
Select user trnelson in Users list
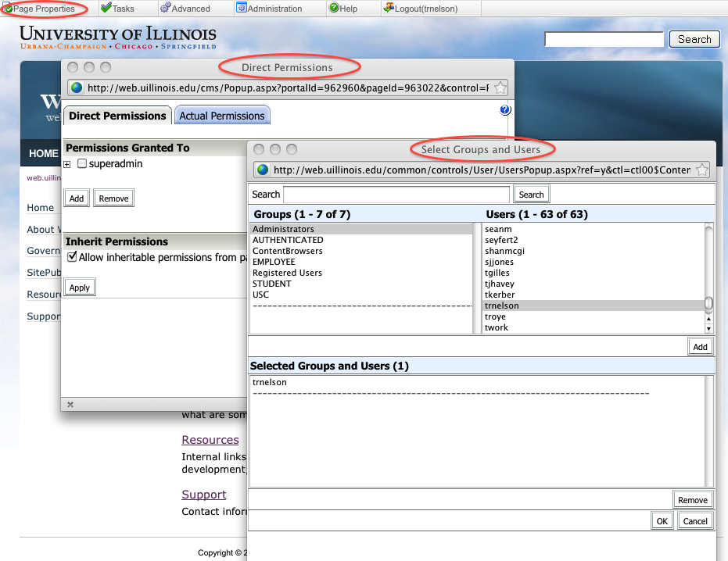tap(594, 306)
